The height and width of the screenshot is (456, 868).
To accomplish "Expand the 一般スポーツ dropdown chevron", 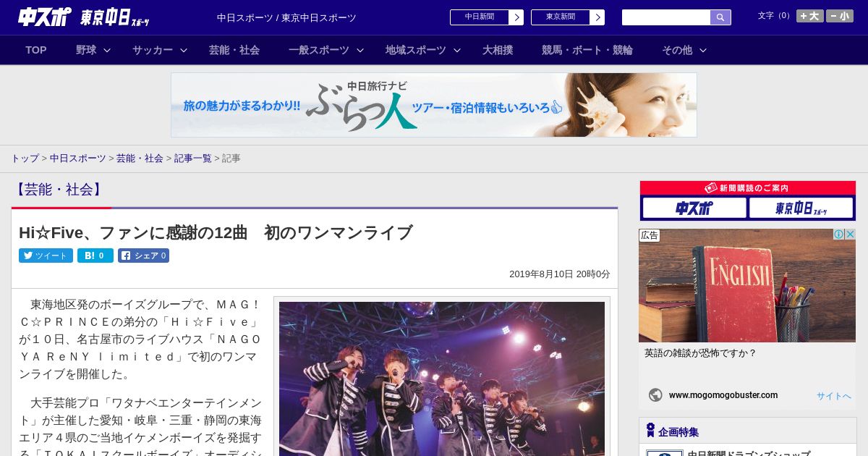I will pos(360,50).
